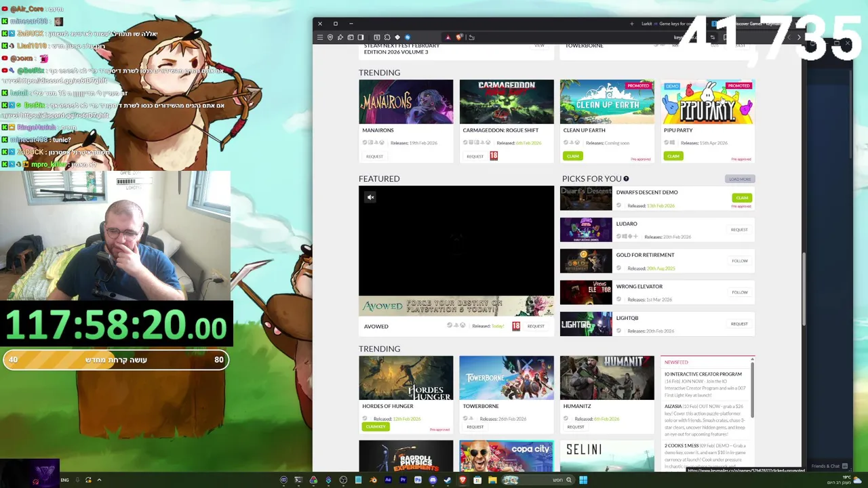Click the Dwarfs Descent Demo title
Viewport: 868px width, 488px height.
(647, 192)
